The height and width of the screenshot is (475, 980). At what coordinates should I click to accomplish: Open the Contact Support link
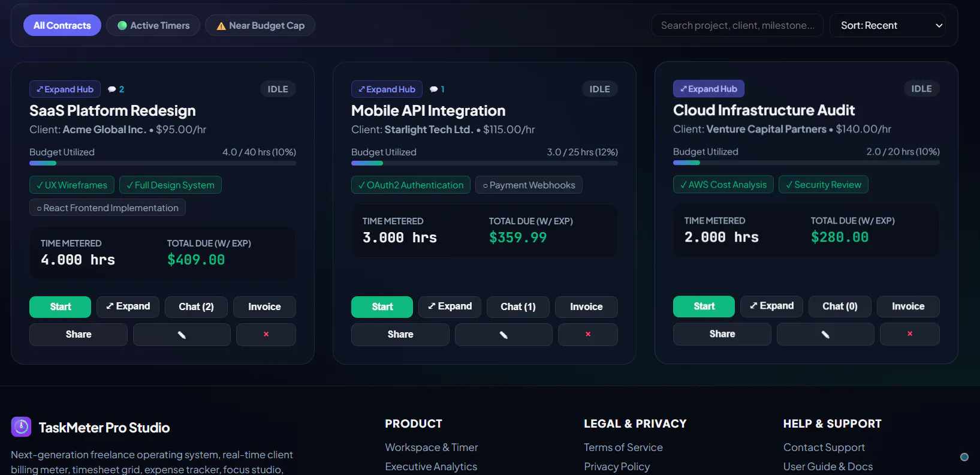point(824,447)
